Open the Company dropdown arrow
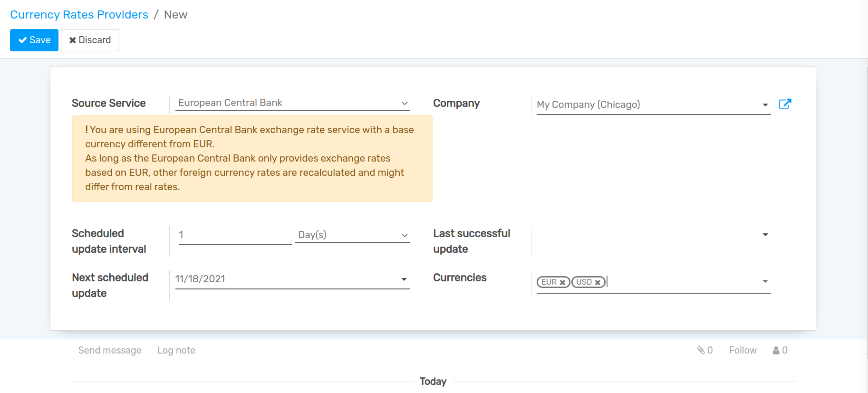The image size is (868, 393). point(765,105)
